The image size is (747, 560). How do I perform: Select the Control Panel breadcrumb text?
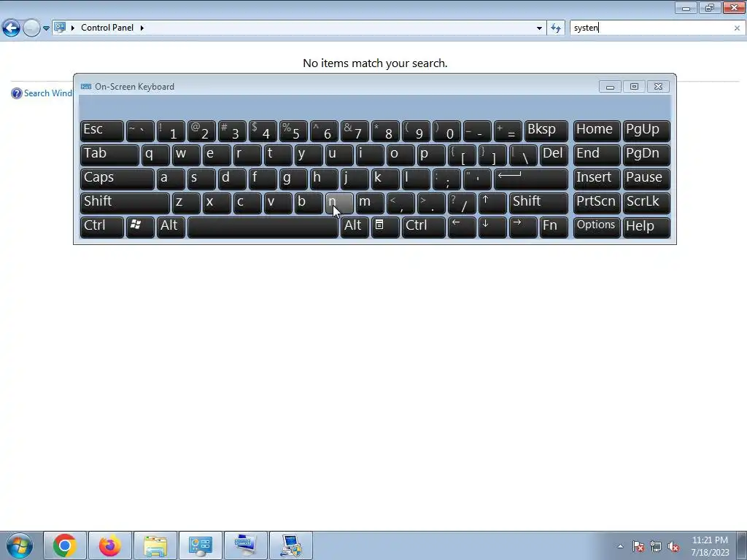click(x=107, y=28)
